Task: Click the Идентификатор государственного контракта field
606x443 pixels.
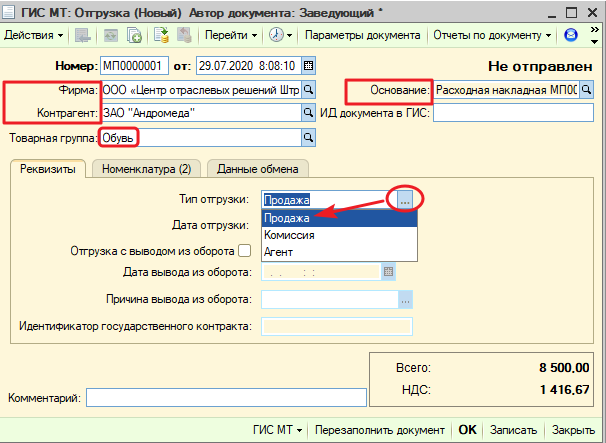Action: click(x=337, y=327)
